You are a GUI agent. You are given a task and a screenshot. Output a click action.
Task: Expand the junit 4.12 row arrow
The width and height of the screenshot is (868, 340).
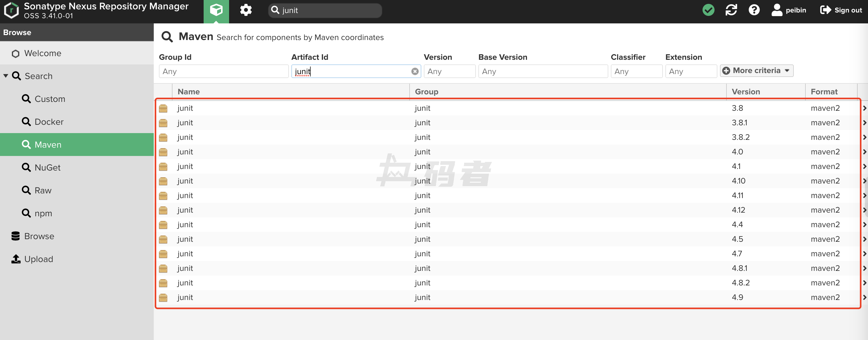click(x=864, y=210)
